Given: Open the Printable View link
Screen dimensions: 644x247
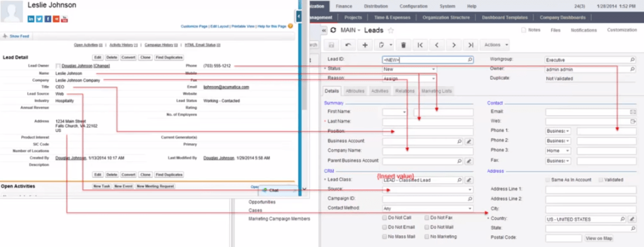Looking at the screenshot, I should pos(243,26).
